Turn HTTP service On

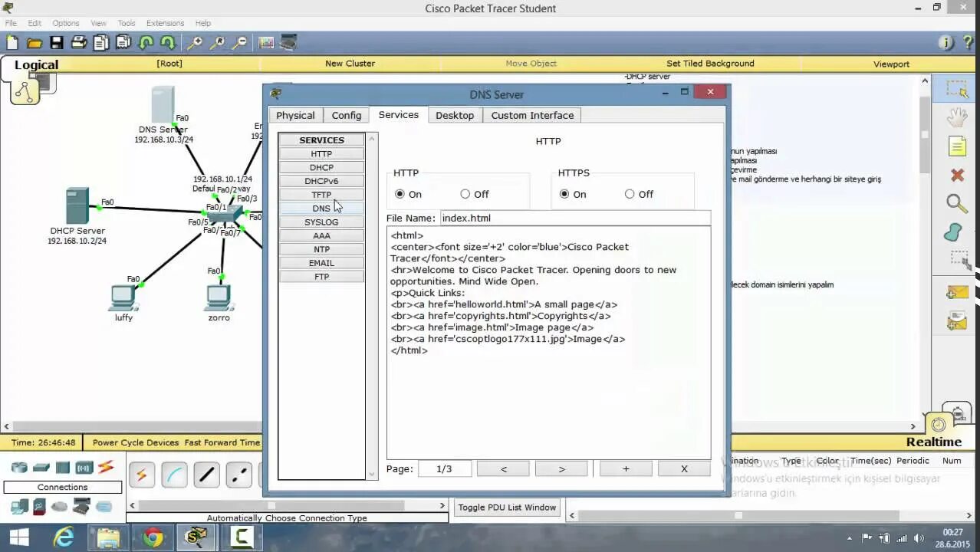[400, 194]
